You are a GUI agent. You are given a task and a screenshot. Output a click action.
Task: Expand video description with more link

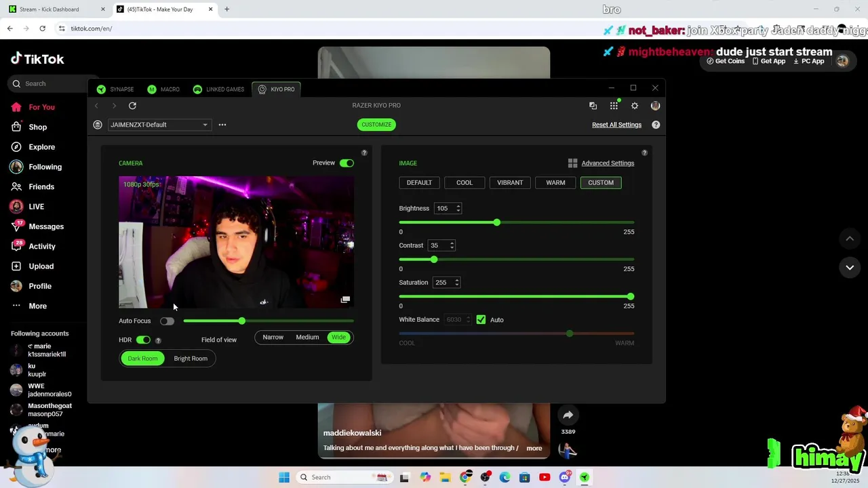click(x=534, y=448)
